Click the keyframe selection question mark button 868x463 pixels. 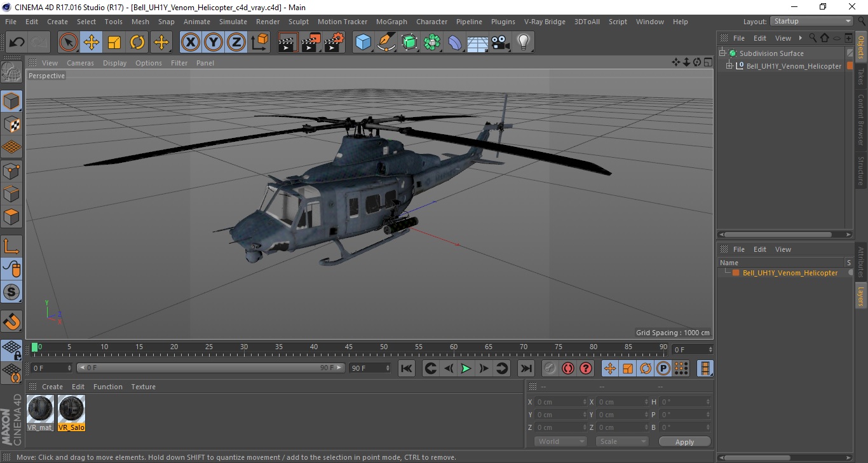point(586,368)
